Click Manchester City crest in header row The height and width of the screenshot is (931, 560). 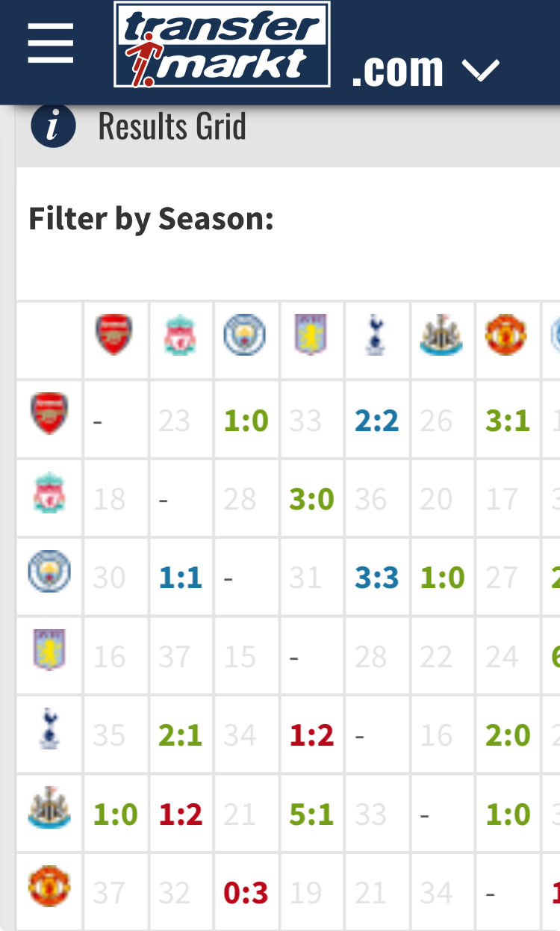[x=245, y=334]
